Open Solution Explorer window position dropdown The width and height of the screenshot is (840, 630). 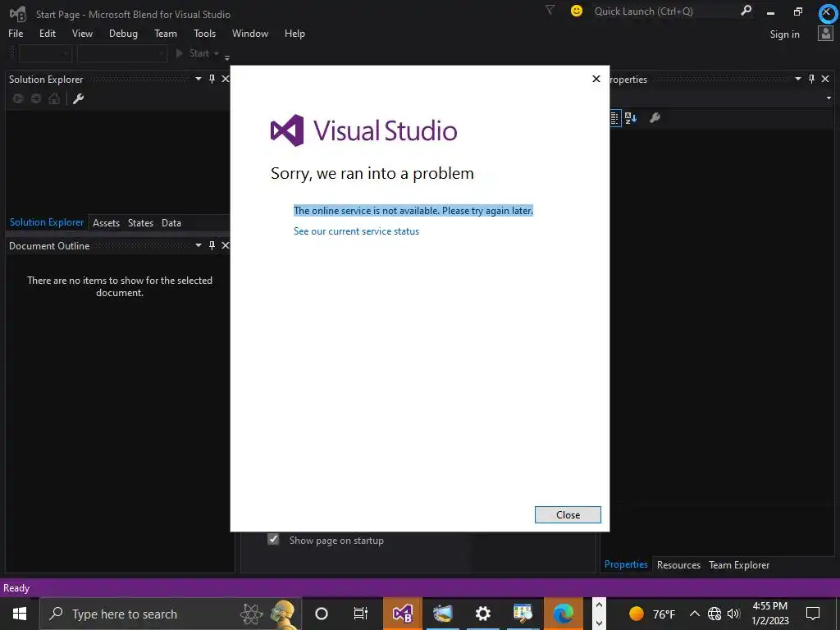coord(199,79)
